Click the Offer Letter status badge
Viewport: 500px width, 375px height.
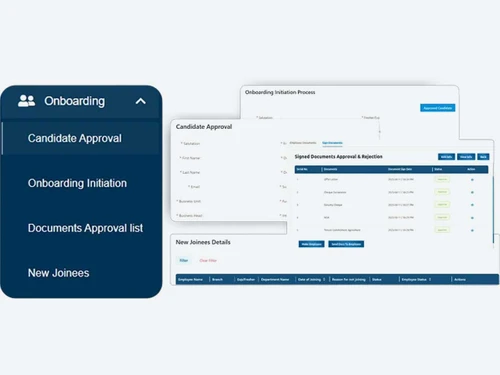coord(442,179)
